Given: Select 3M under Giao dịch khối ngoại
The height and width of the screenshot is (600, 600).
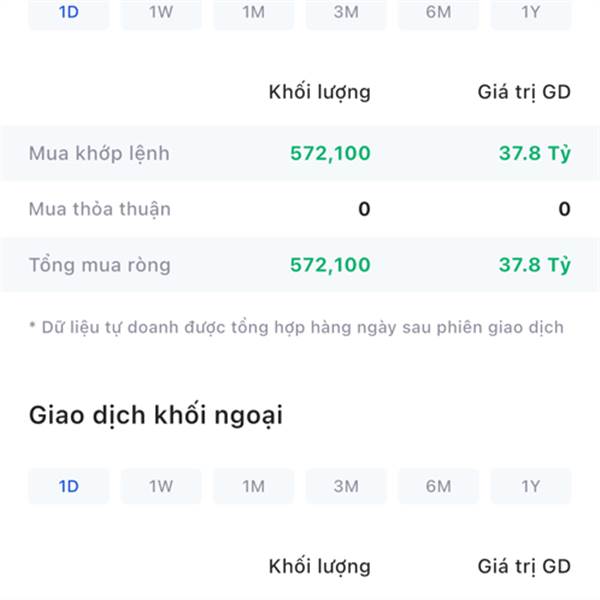Looking at the screenshot, I should coord(346,486).
